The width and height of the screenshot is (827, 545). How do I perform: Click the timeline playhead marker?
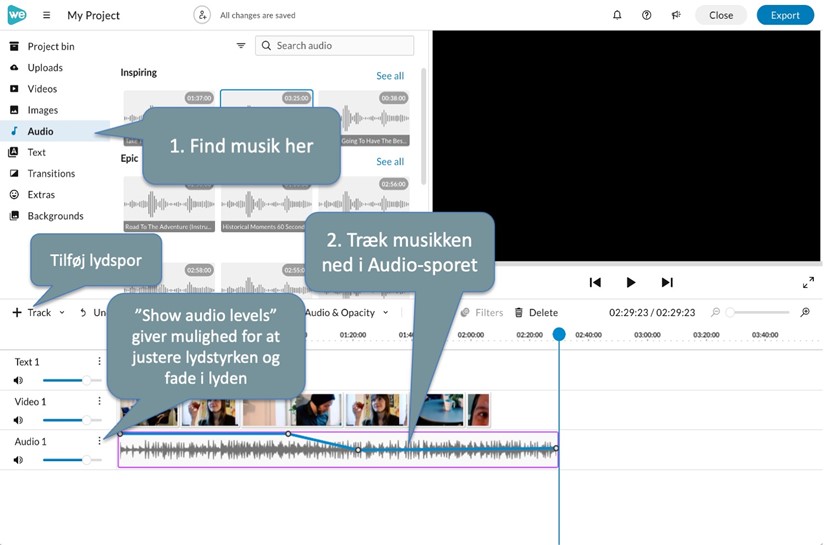(559, 334)
